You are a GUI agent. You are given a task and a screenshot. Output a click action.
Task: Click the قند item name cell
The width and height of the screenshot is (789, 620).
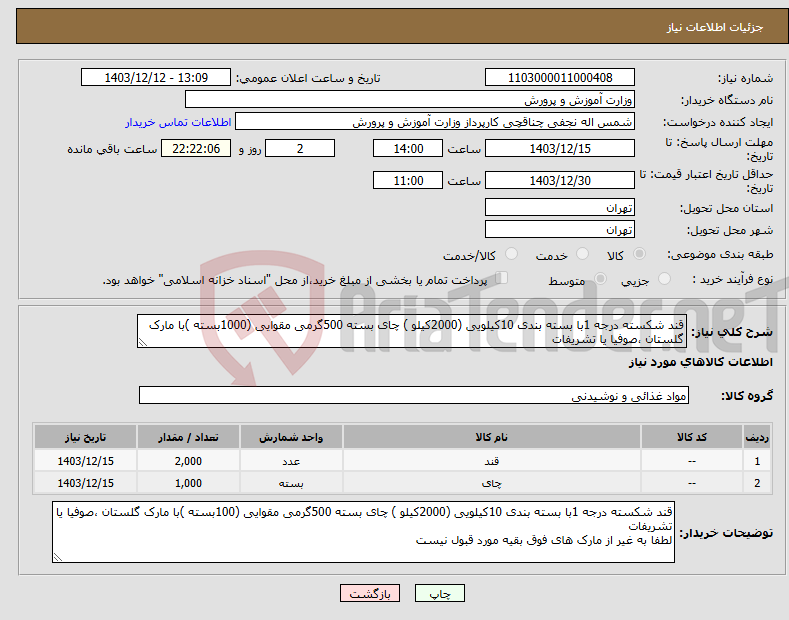tap(491, 461)
